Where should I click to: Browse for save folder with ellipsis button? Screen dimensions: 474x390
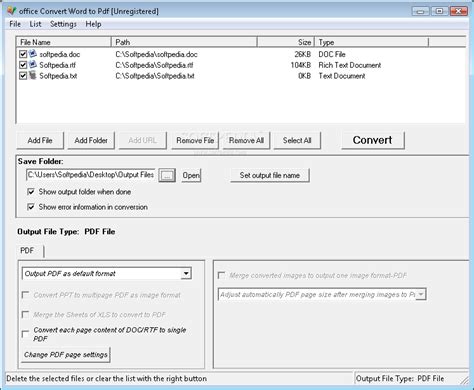pos(167,175)
